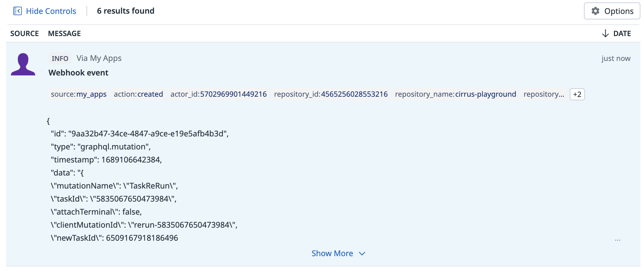Click the taskId 5835067650473984 line
This screenshot has height=271, width=644.
coord(114,199)
